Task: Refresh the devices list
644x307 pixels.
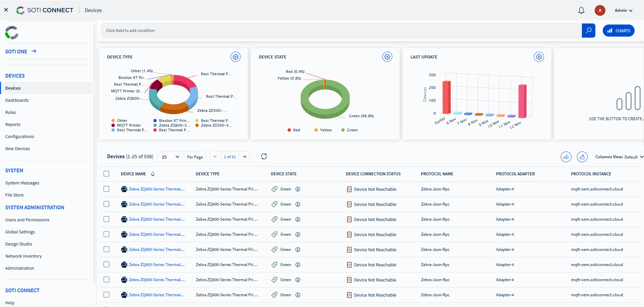Action: tap(264, 157)
